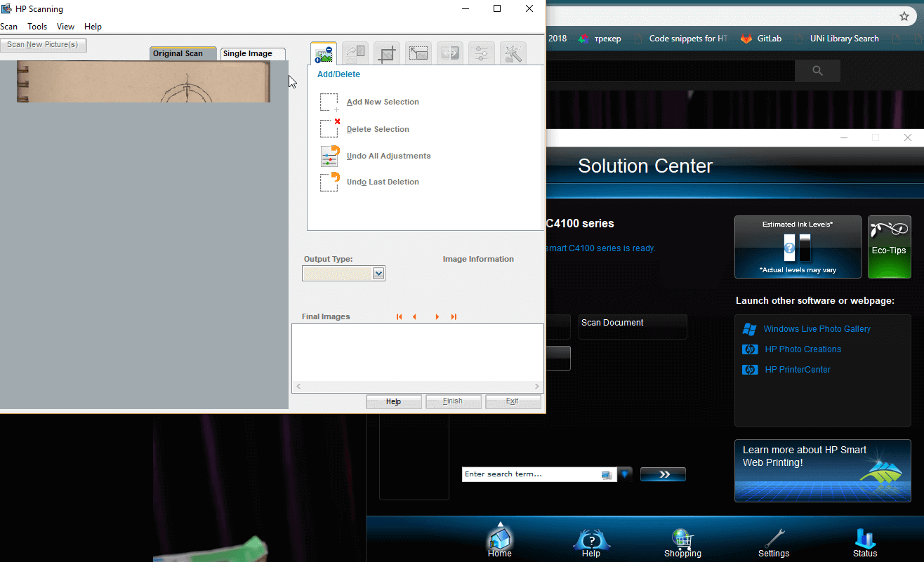The image size is (924, 562).
Task: Click the search options icon beside search field
Action: tap(625, 474)
